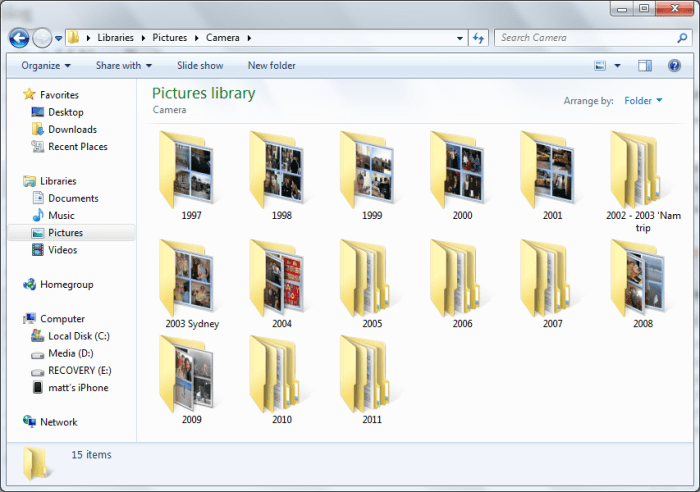Click the magnifier search icon

click(682, 38)
